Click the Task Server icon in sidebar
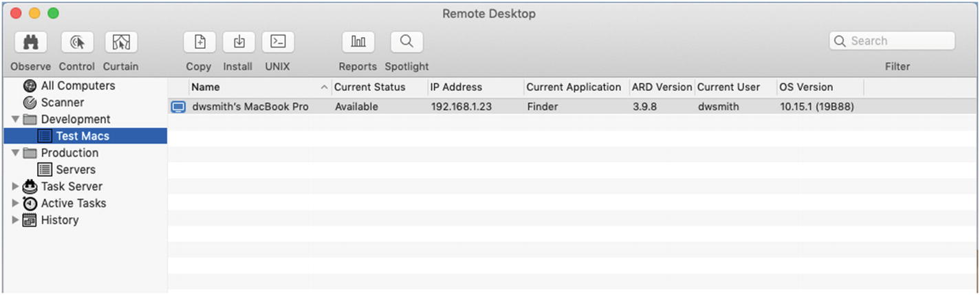Image resolution: width=980 pixels, height=295 pixels. [30, 186]
